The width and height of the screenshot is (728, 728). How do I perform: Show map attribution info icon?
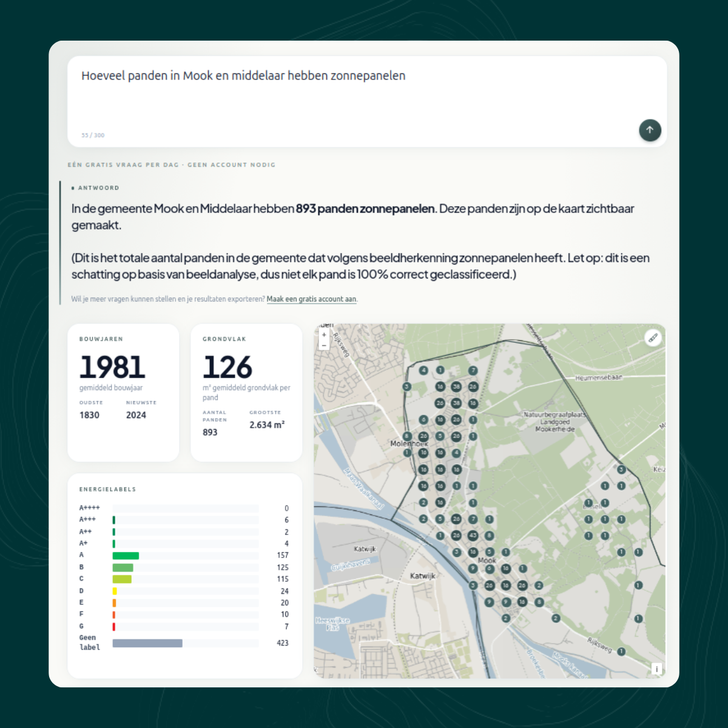pos(656,669)
